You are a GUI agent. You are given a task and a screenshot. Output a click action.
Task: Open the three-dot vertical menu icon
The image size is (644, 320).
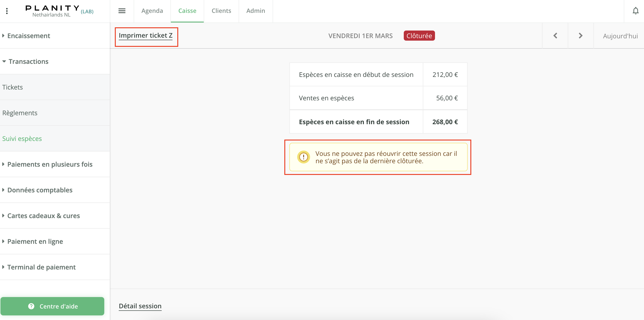click(7, 11)
